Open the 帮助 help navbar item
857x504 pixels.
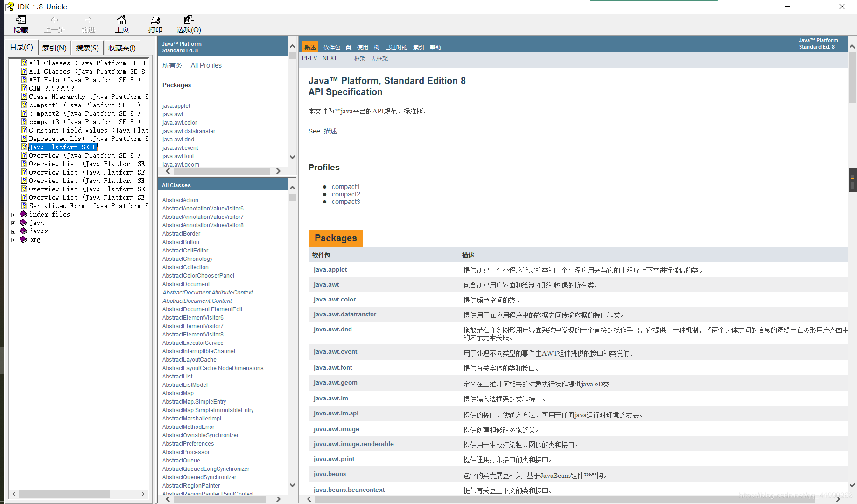436,47
